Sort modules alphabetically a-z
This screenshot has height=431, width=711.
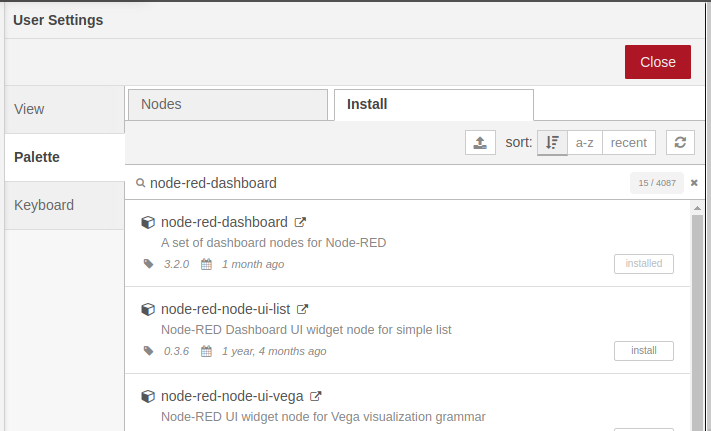[584, 143]
